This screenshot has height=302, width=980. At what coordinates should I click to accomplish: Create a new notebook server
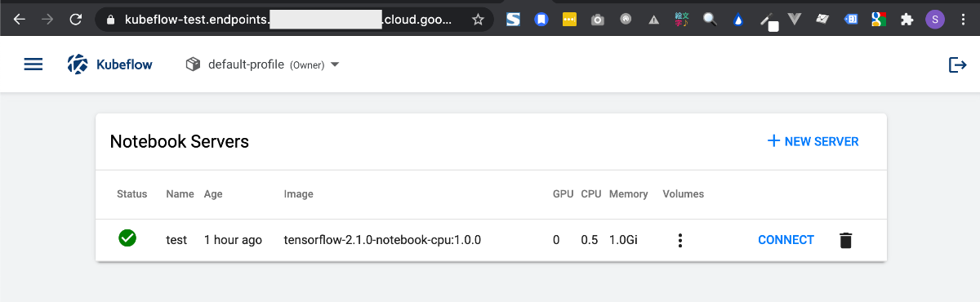tap(813, 141)
